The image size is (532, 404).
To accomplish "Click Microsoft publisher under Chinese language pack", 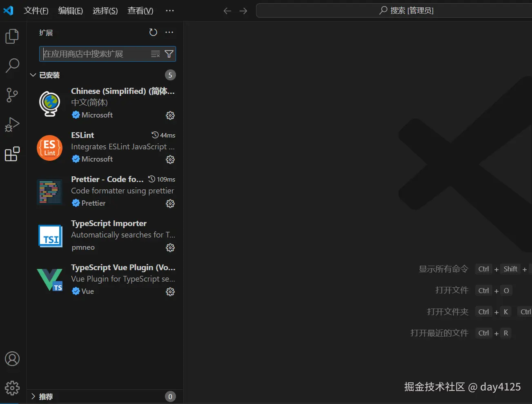I will [97, 115].
